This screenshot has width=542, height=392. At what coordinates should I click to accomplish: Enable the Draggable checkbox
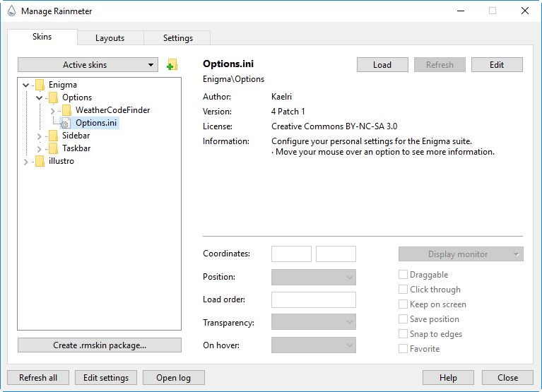click(x=403, y=275)
